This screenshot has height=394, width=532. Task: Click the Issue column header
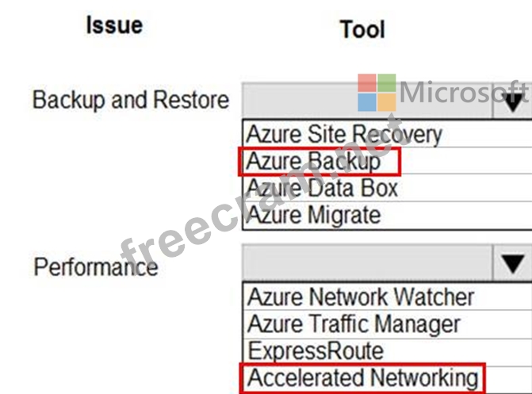click(x=114, y=25)
